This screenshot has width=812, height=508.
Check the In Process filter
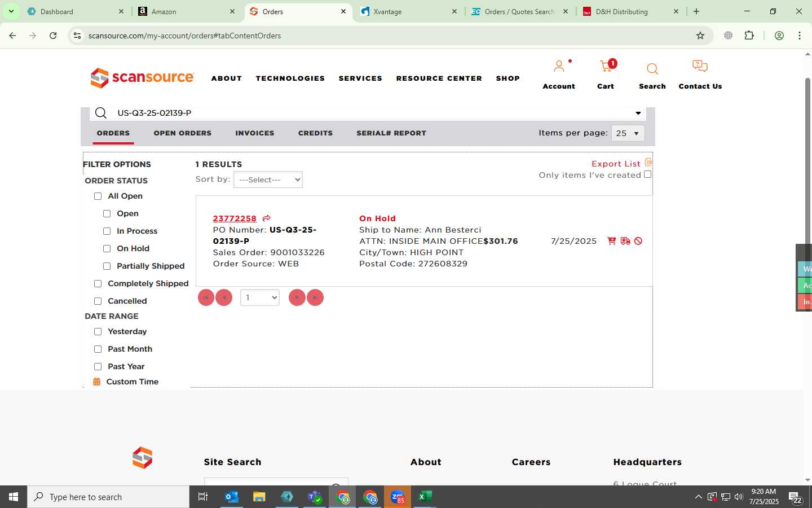pos(107,231)
